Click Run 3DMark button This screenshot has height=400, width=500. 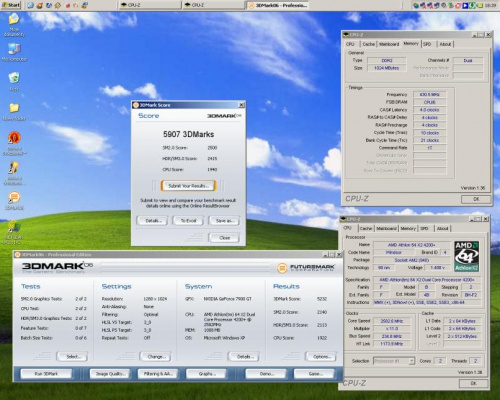(x=46, y=374)
